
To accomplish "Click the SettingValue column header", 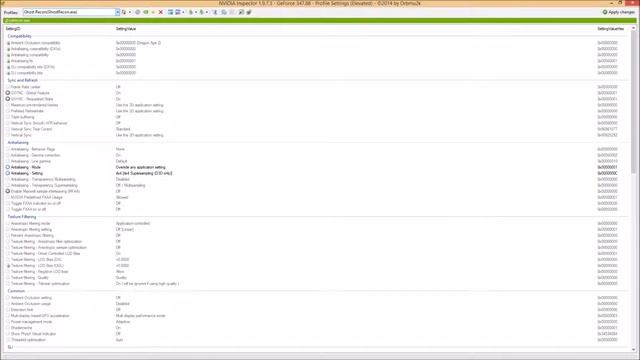I will pos(126,29).
